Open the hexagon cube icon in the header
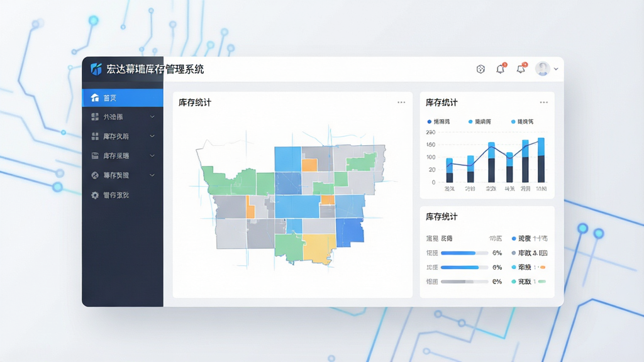The width and height of the screenshot is (644, 362). pos(480,69)
